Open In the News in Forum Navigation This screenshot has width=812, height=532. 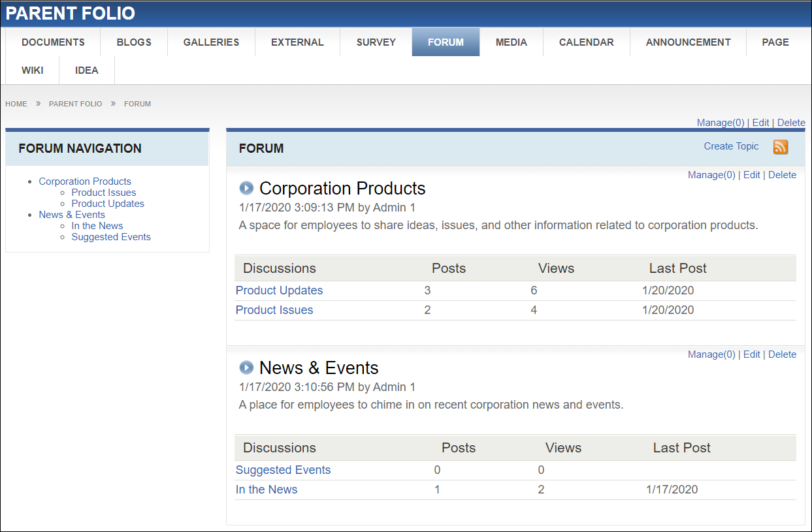(97, 226)
